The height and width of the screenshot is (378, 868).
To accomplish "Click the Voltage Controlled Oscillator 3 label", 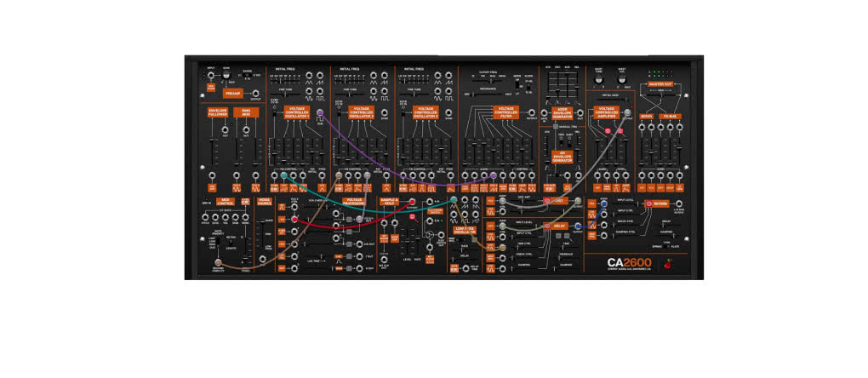I will 425,112.
